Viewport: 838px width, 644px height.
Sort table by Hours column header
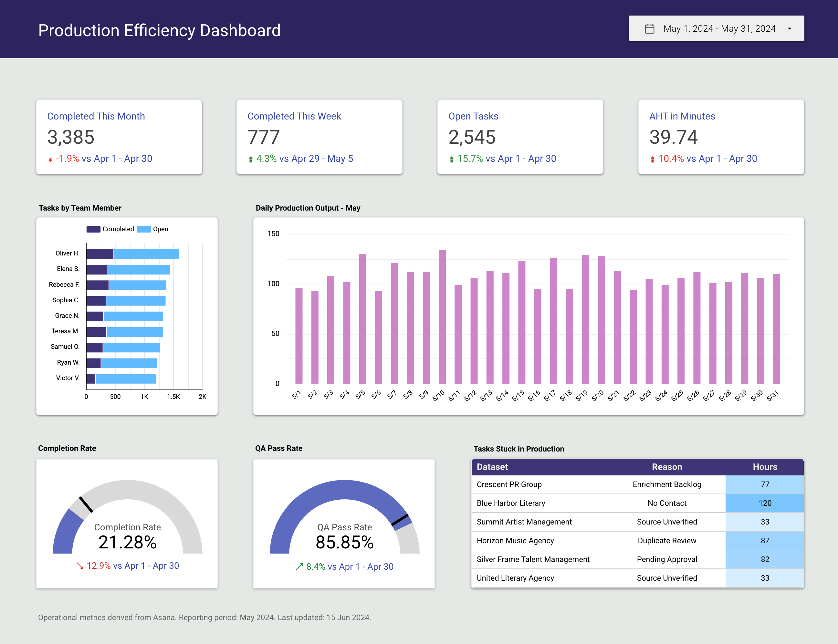coord(765,467)
